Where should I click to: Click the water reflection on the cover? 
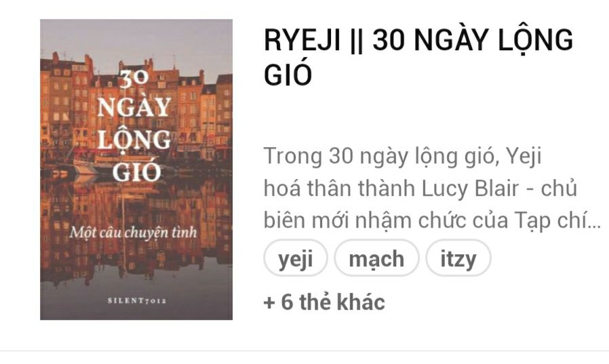click(136, 232)
